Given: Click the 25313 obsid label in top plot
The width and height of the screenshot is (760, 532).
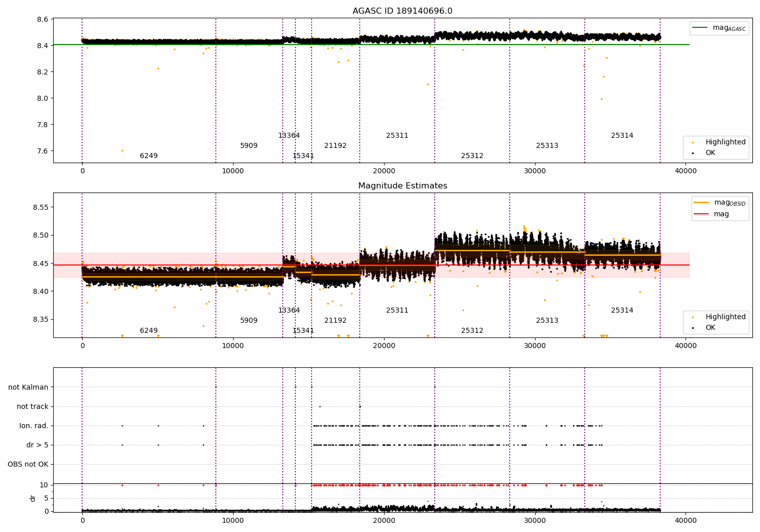Looking at the screenshot, I should [x=547, y=146].
